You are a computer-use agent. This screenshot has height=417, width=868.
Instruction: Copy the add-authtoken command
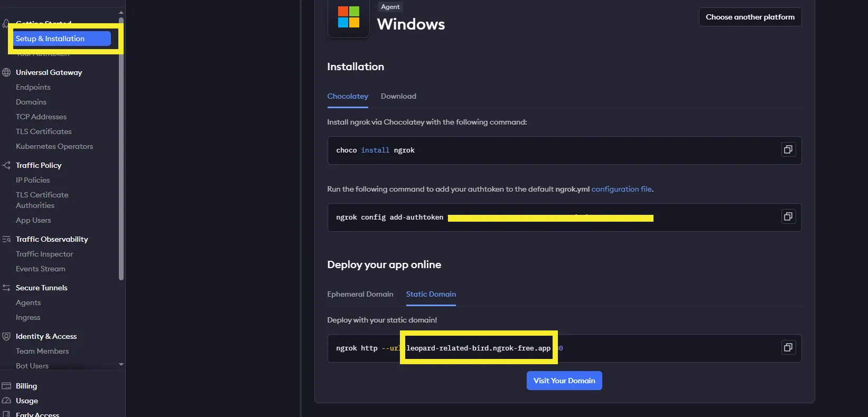tap(788, 217)
